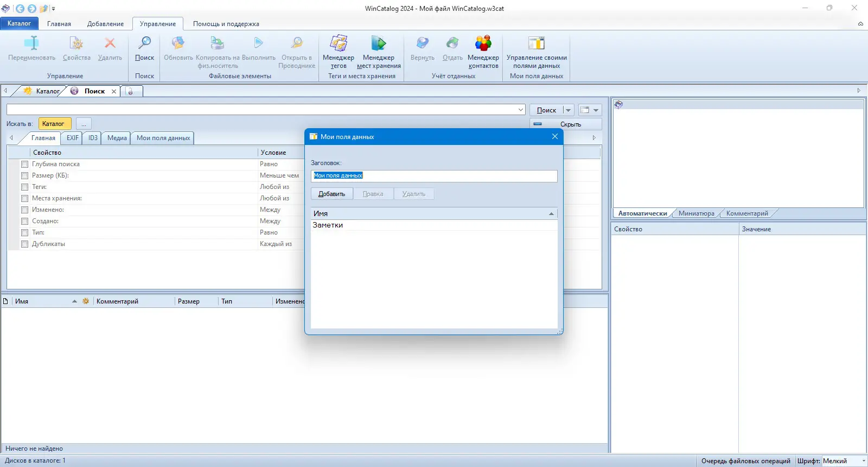The image size is (868, 467).
Task: Click the Выполнить play icon
Action: click(258, 43)
